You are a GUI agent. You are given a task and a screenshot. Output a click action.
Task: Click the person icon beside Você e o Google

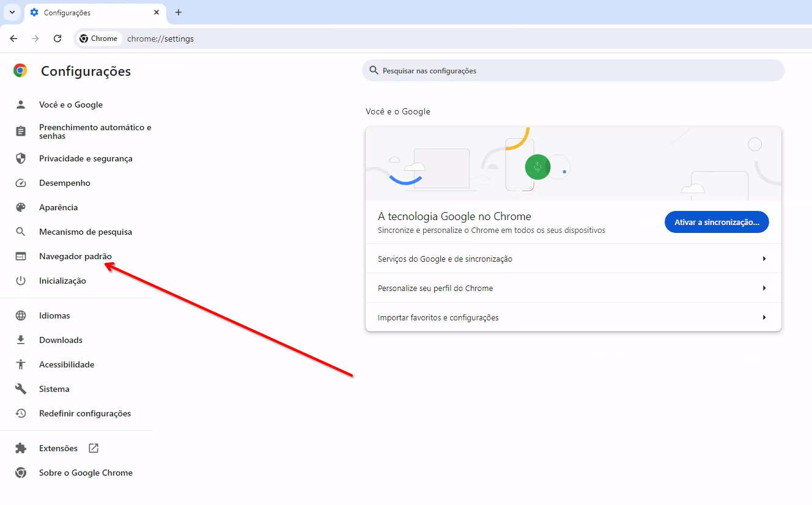point(21,105)
